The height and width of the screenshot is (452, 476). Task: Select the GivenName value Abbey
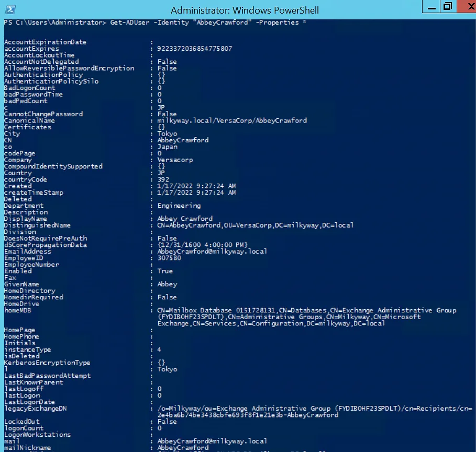tap(167, 284)
